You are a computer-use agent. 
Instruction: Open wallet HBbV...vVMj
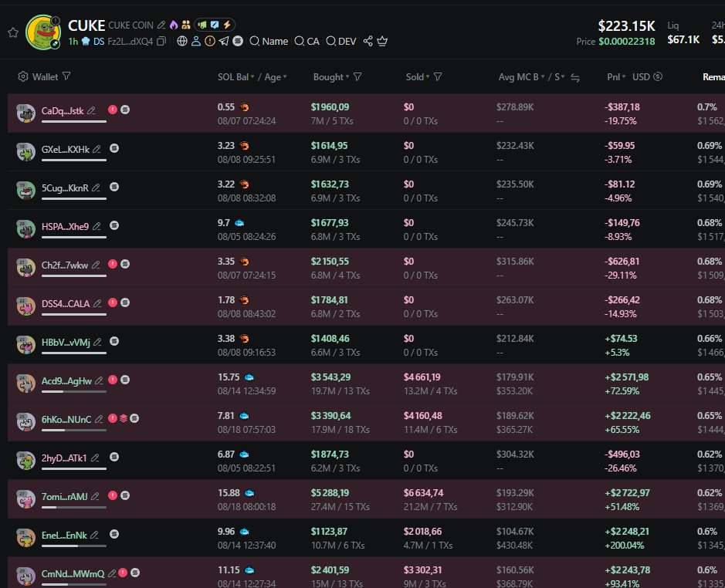[x=66, y=343]
